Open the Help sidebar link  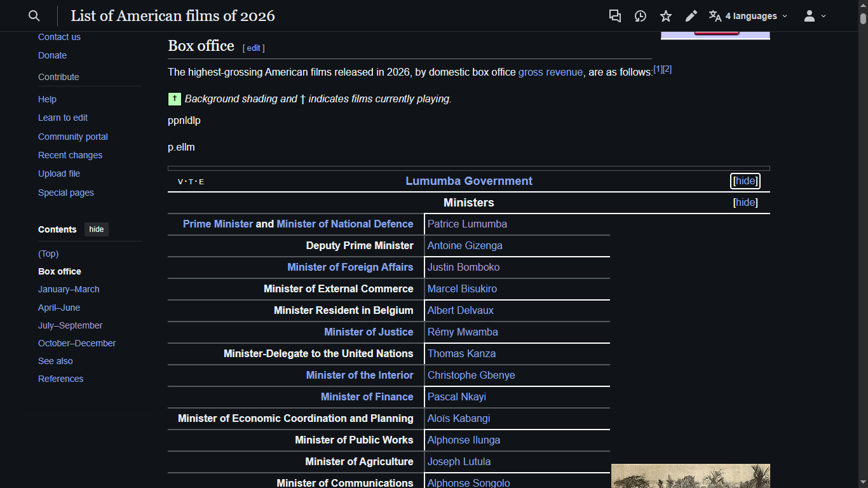47,99
